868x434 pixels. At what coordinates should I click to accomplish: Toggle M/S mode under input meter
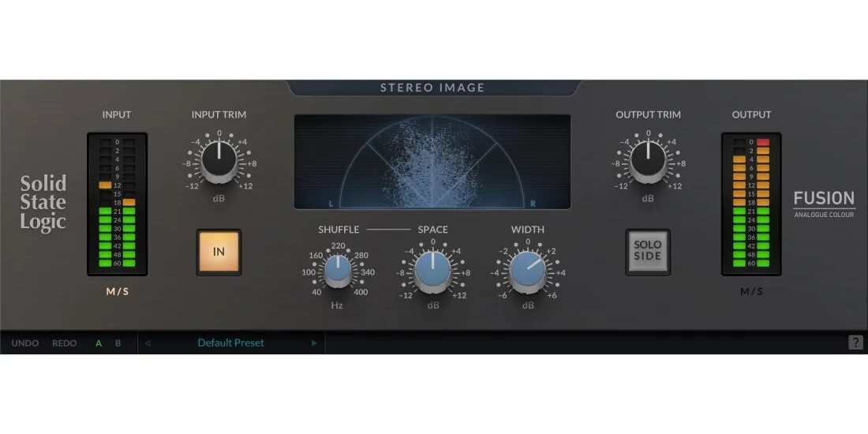[x=117, y=292]
